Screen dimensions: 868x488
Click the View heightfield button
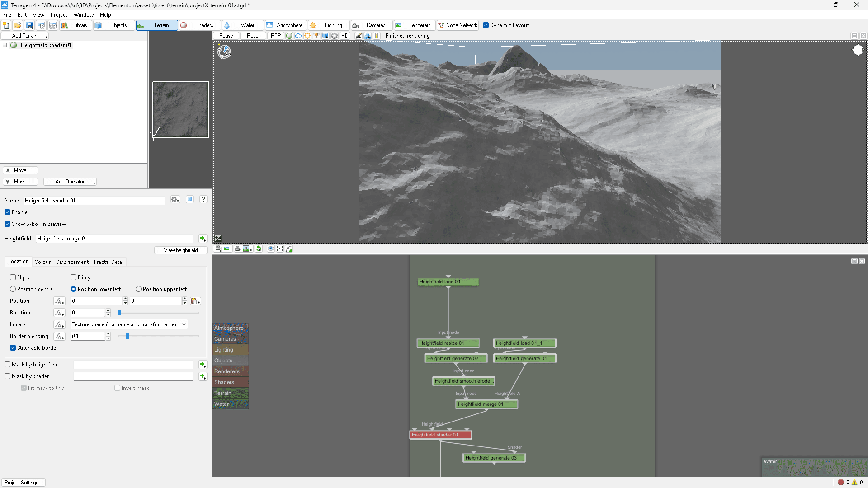click(x=180, y=250)
